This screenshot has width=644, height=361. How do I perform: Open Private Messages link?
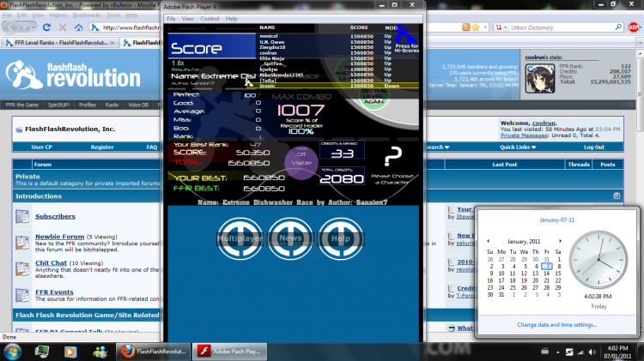[x=524, y=135]
